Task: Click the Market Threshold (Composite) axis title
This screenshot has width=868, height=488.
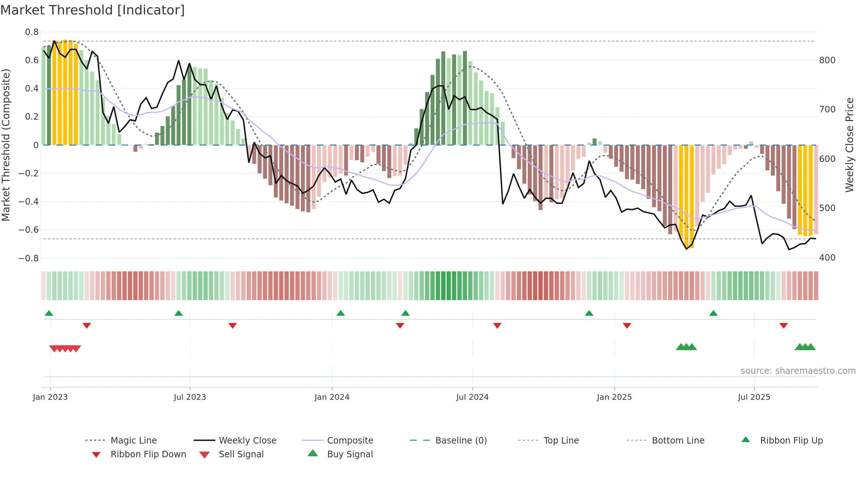Action: (6, 145)
